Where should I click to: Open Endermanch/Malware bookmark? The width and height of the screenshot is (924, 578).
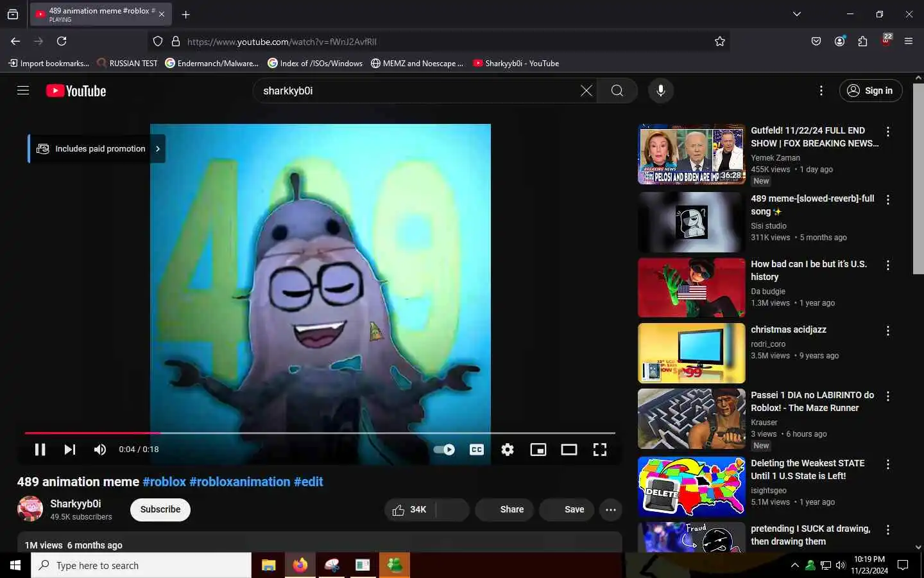tap(212, 63)
